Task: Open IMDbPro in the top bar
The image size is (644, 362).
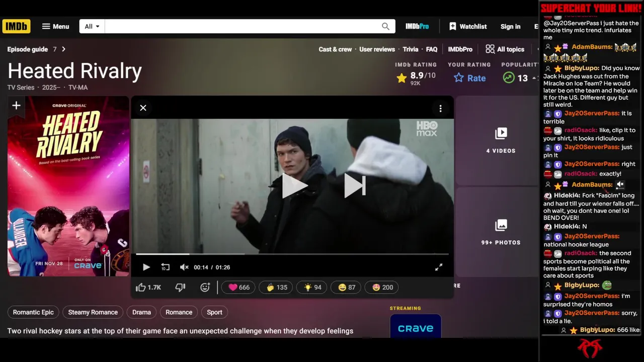Action: click(417, 26)
